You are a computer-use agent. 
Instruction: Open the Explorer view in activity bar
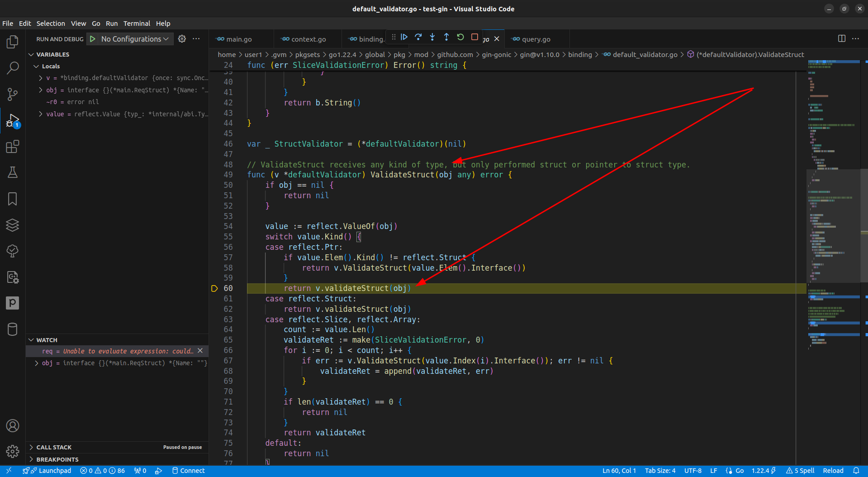[x=13, y=42]
